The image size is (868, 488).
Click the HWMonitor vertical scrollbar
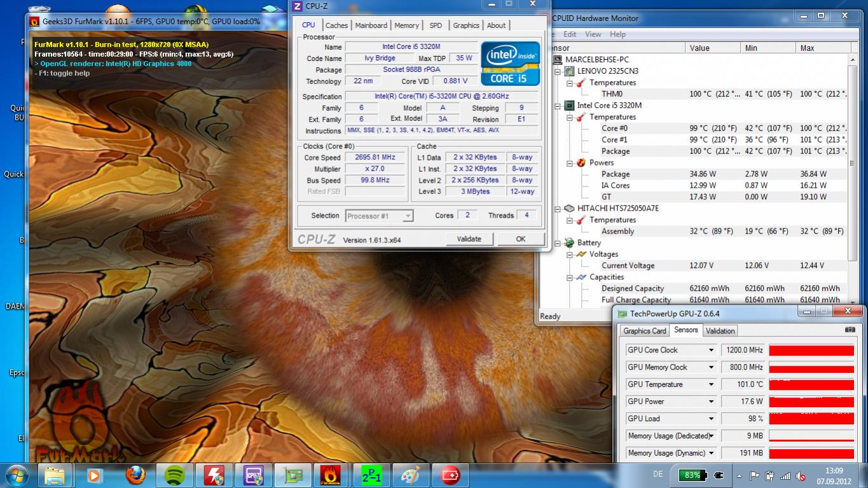[x=852, y=180]
